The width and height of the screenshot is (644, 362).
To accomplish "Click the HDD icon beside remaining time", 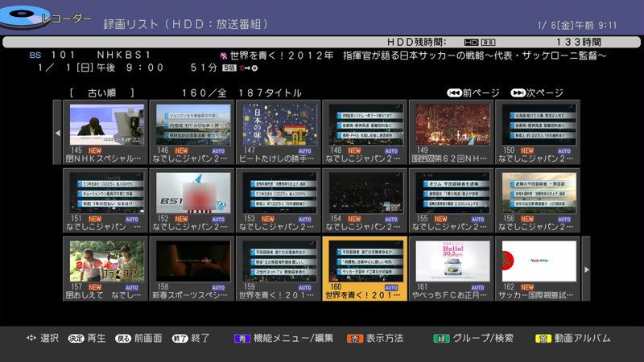I will click(x=471, y=42).
